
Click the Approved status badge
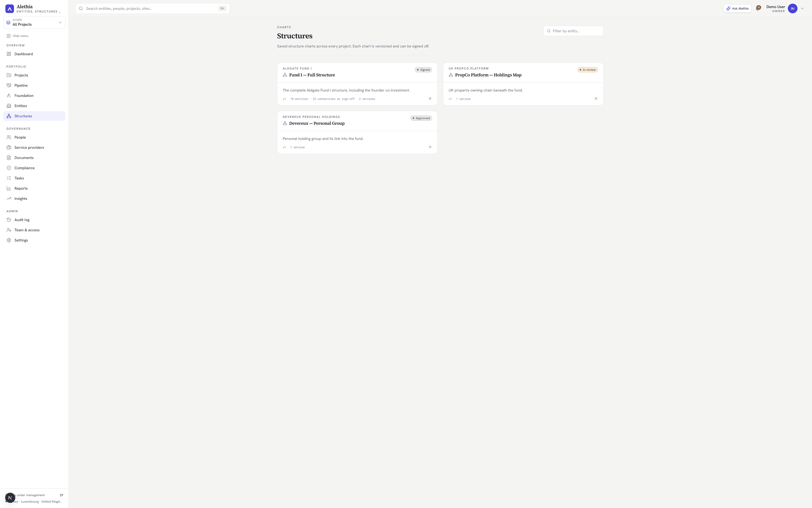421,118
